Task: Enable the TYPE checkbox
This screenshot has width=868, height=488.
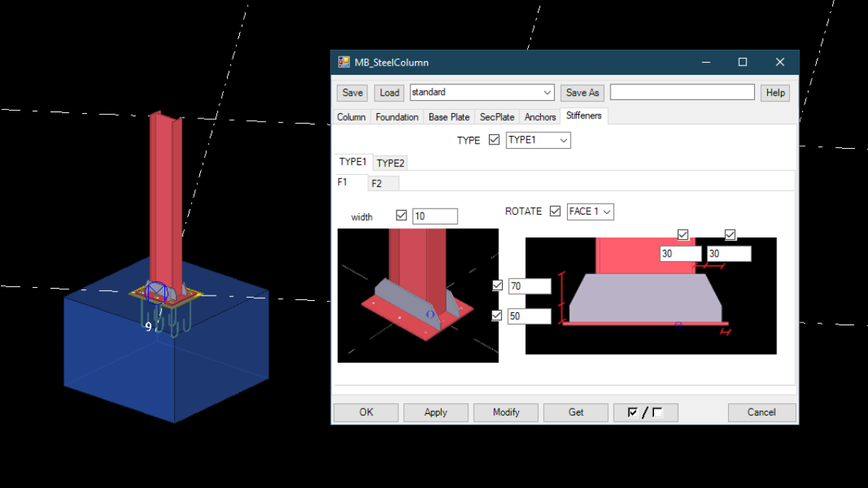Action: 493,140
